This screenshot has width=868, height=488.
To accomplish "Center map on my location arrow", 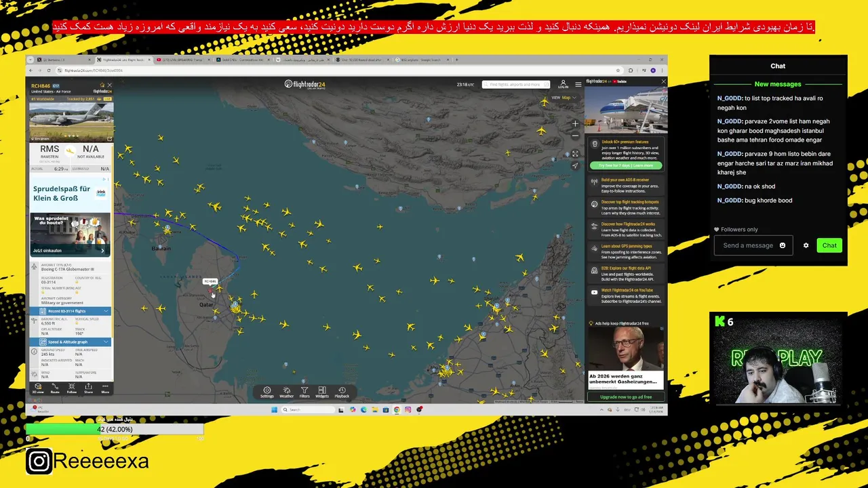I will pyautogui.click(x=575, y=165).
